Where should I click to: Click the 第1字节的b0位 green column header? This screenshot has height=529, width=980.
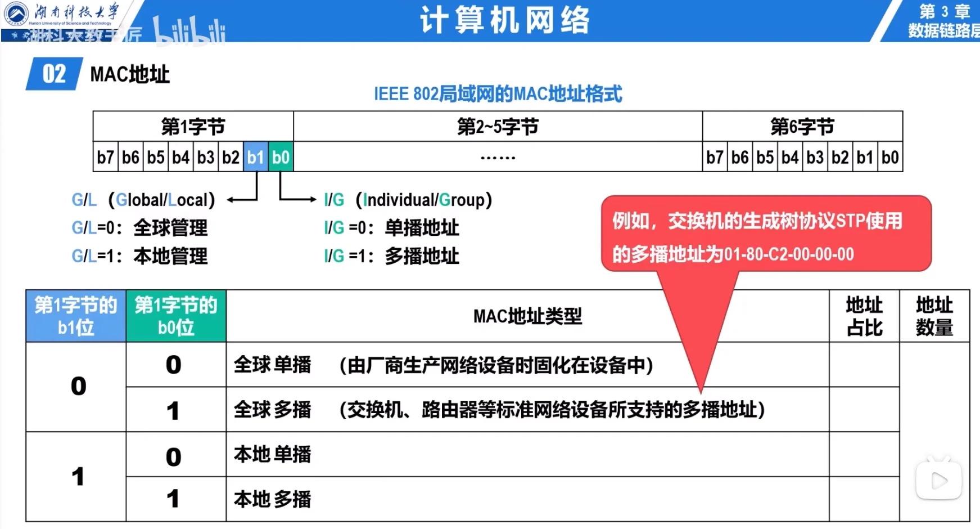(x=176, y=316)
